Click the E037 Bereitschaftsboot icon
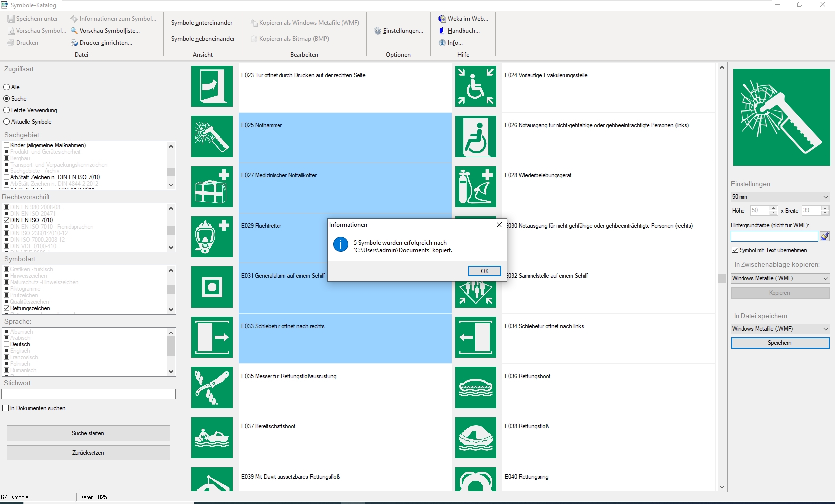 (212, 437)
